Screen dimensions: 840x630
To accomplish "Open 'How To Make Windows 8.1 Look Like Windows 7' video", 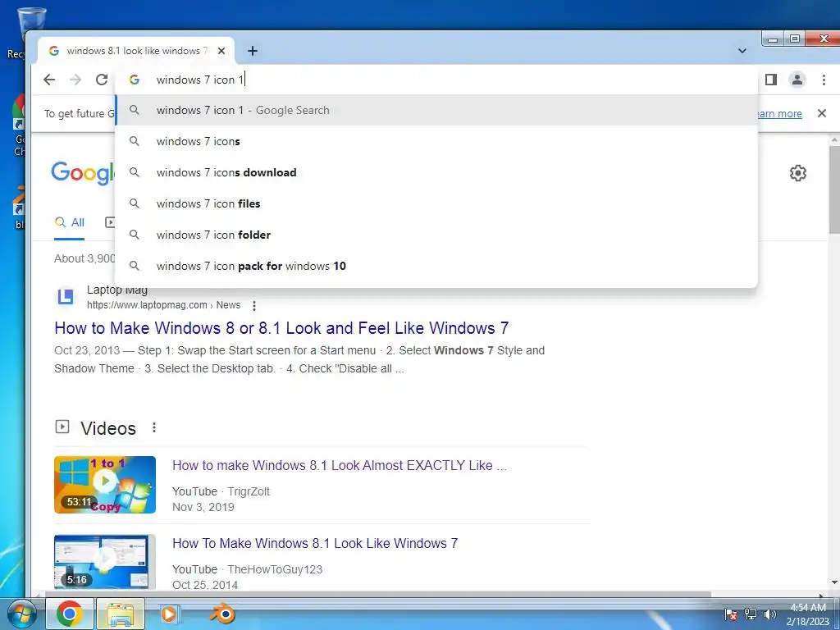I will click(x=315, y=543).
